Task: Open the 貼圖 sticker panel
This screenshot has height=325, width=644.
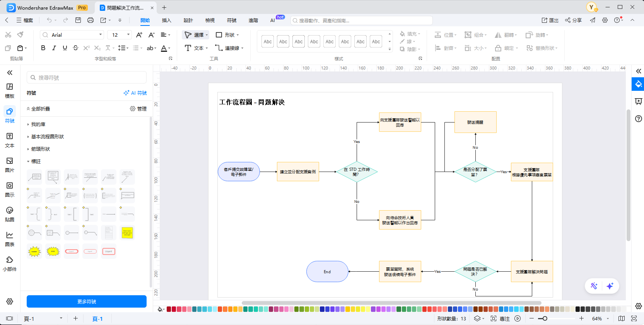Action: [x=10, y=214]
